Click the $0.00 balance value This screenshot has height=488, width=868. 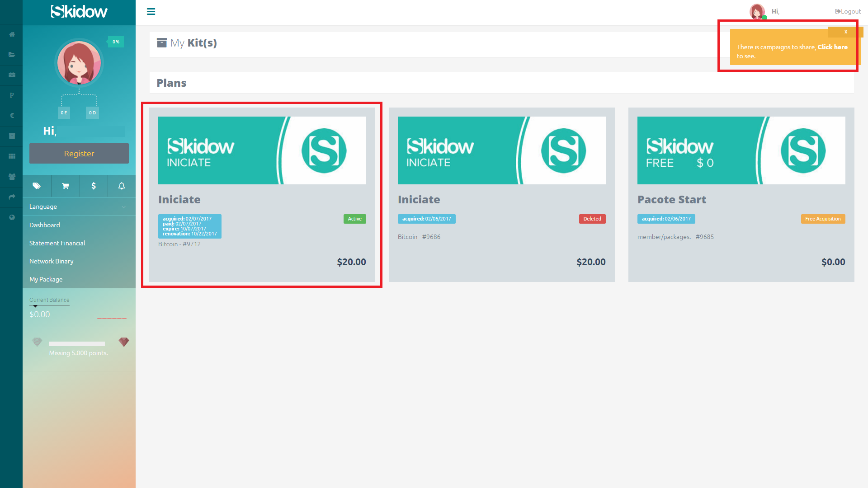point(40,314)
